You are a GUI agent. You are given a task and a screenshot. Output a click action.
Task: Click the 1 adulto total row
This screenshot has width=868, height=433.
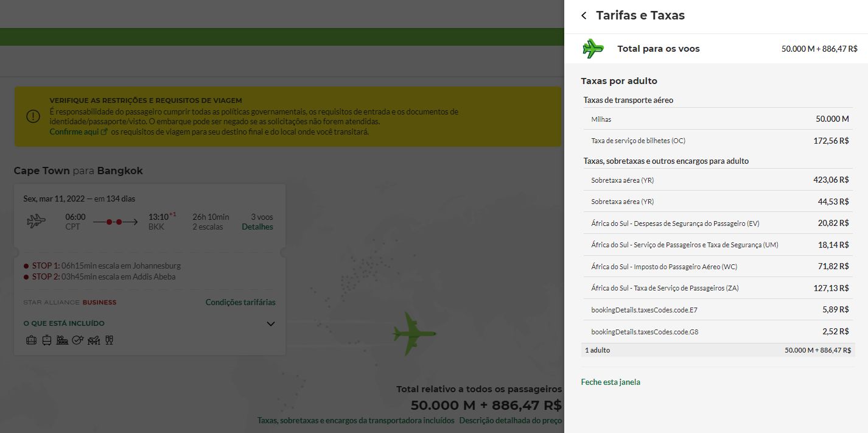(x=718, y=350)
